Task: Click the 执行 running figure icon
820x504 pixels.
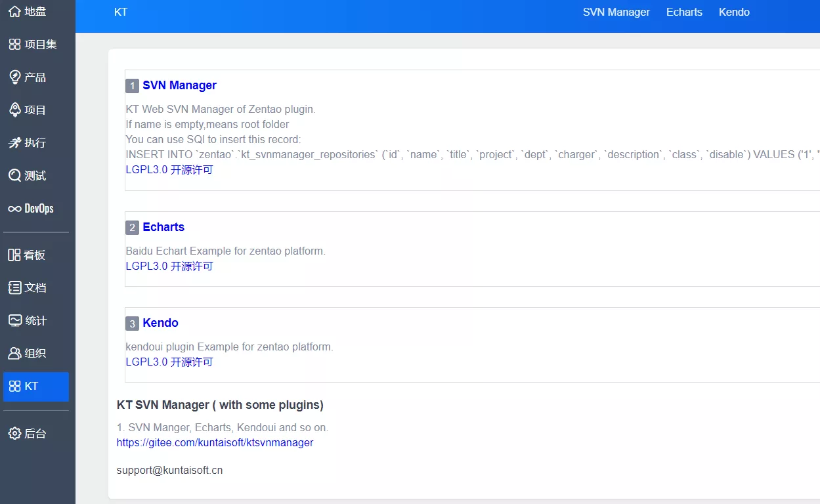Action: pos(14,143)
